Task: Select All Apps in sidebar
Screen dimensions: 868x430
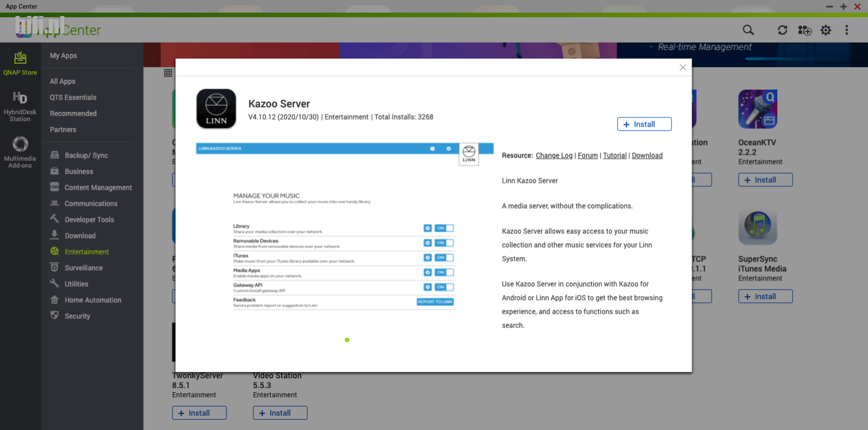Action: click(63, 82)
